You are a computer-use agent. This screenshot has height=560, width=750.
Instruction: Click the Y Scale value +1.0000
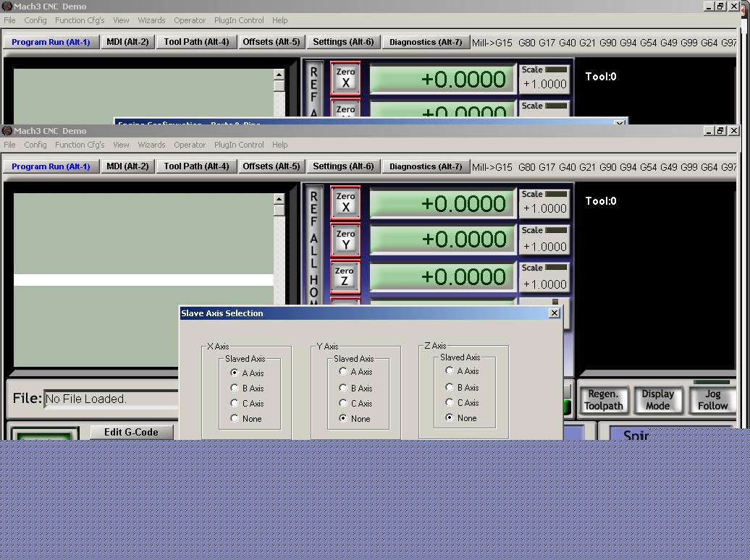point(545,247)
